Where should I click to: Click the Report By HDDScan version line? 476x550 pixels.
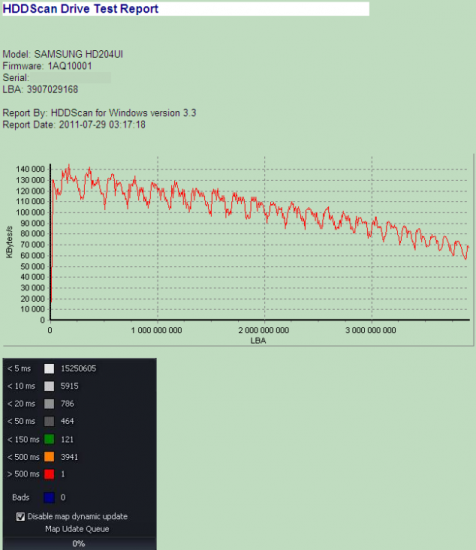99,113
